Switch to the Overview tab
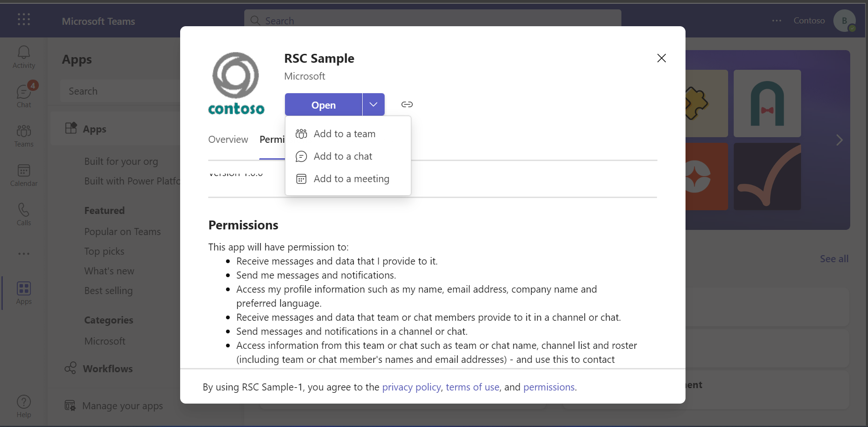 coord(228,140)
